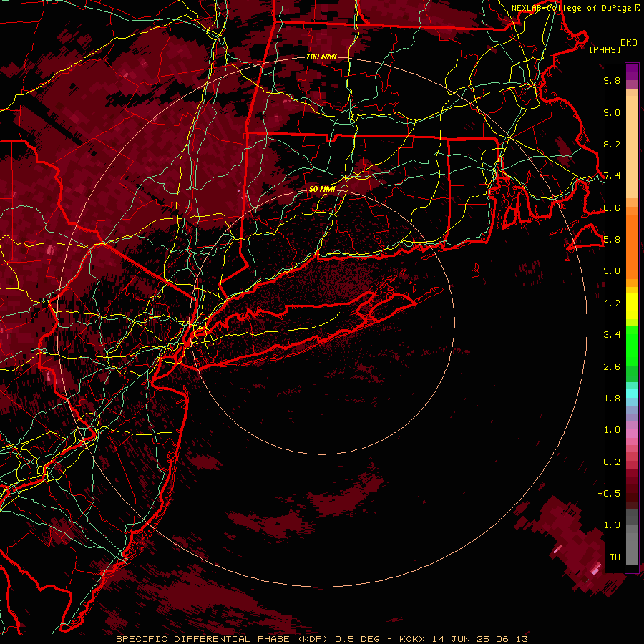644x644 pixels.
Task: Click the SPECIFIC DIFFERENTIAL PHASE caption text
Action: pos(204,639)
